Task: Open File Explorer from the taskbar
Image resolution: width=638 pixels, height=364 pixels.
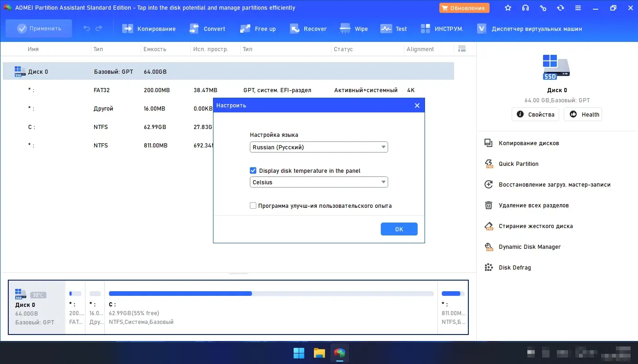Action: click(x=319, y=353)
